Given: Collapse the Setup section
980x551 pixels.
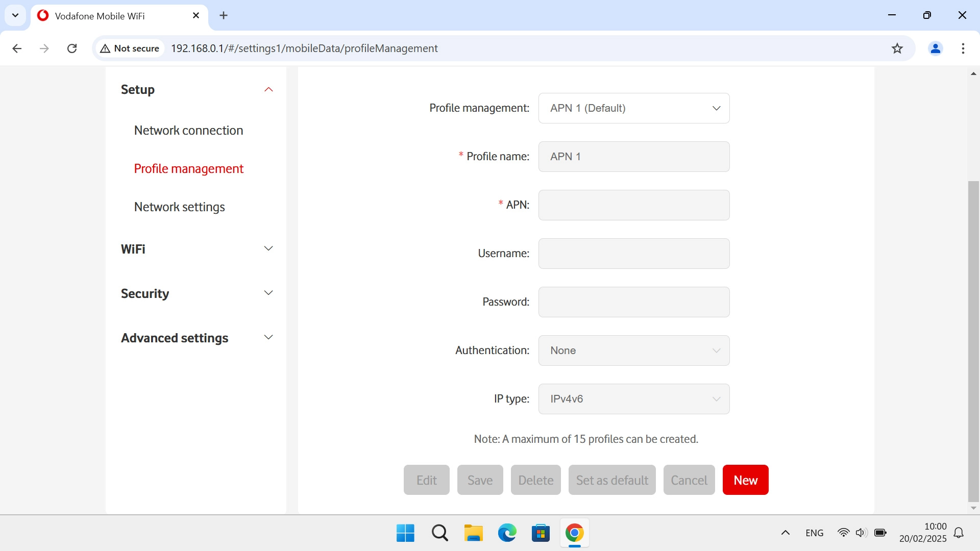Looking at the screenshot, I should pyautogui.click(x=268, y=90).
